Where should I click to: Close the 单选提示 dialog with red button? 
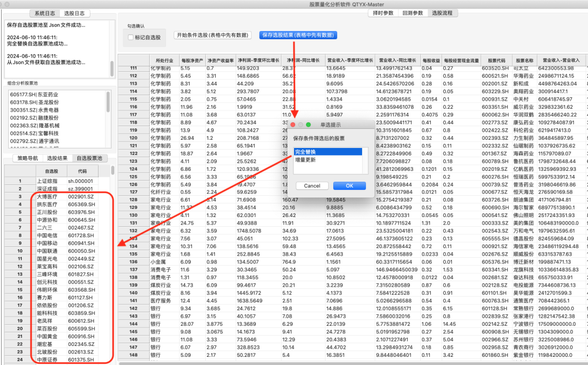293,125
